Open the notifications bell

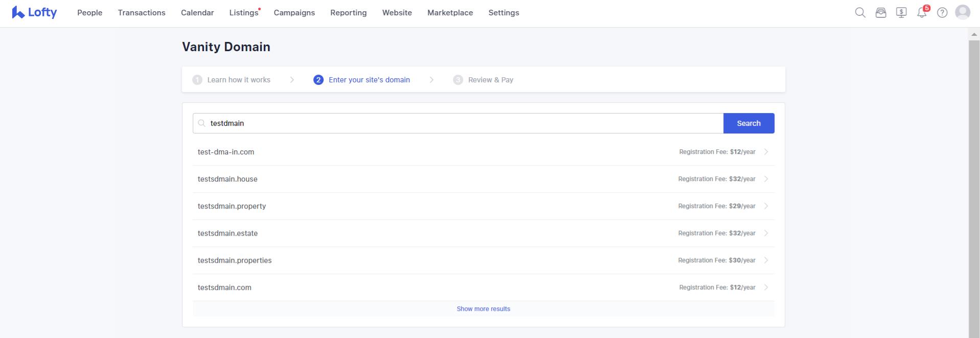(922, 12)
